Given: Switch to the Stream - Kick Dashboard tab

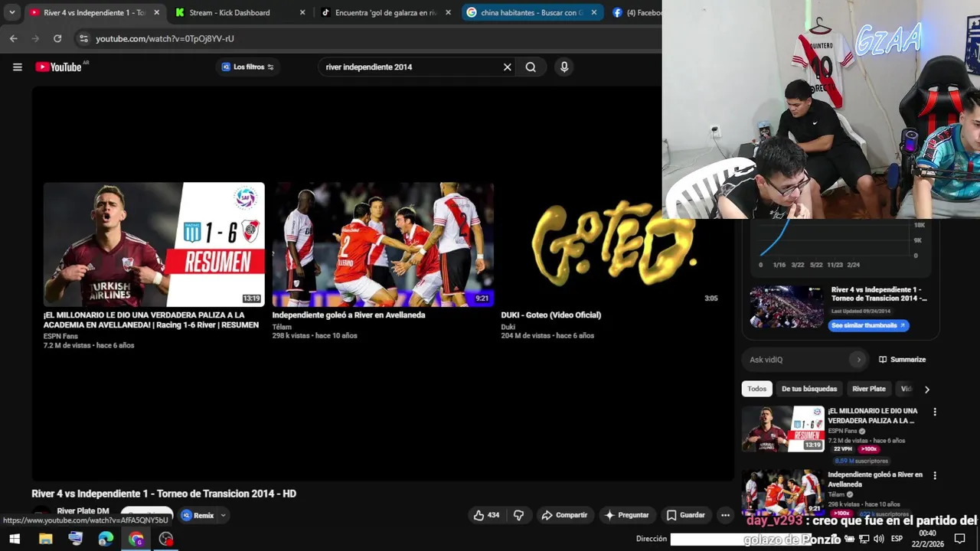Looking at the screenshot, I should point(230,12).
